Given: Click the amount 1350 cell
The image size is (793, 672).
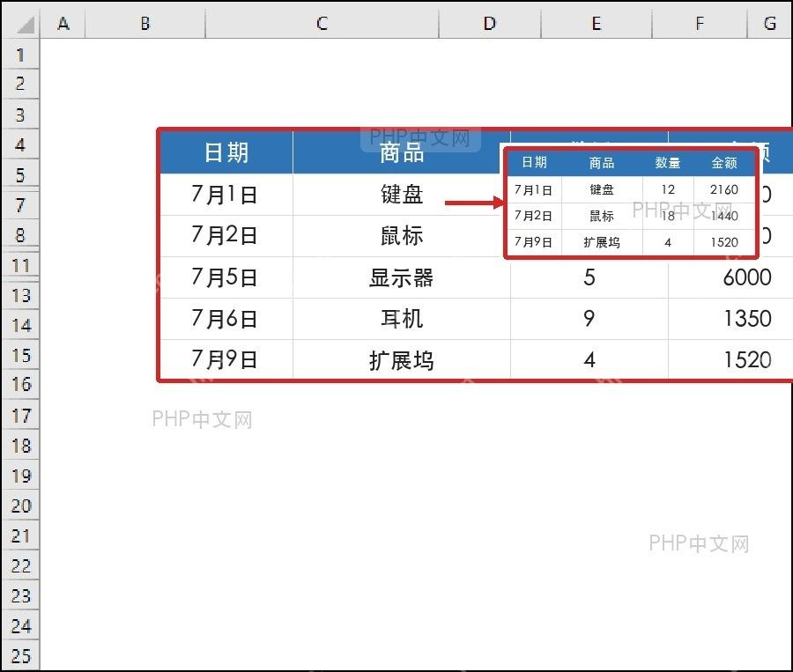Looking at the screenshot, I should click(747, 319).
